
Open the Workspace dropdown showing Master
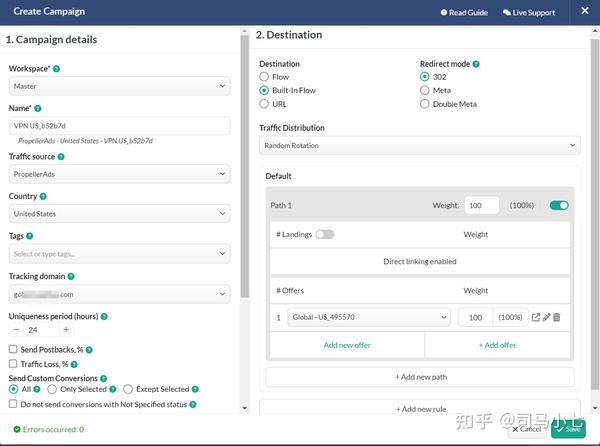[x=119, y=86]
